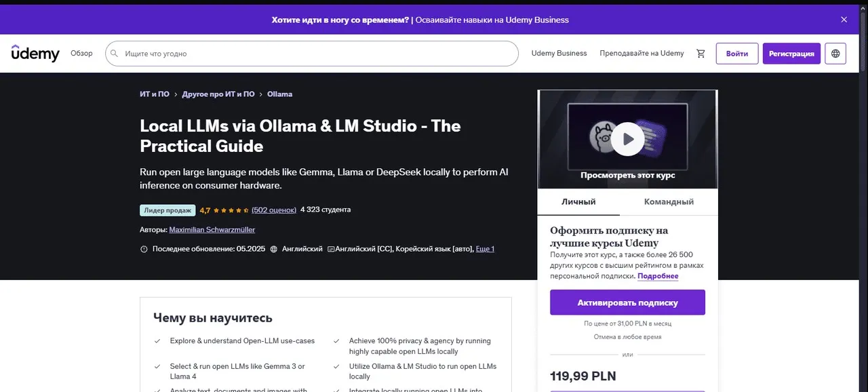
Task: Open Другое про ИТ и ПО breadcrumb
Action: click(218, 94)
